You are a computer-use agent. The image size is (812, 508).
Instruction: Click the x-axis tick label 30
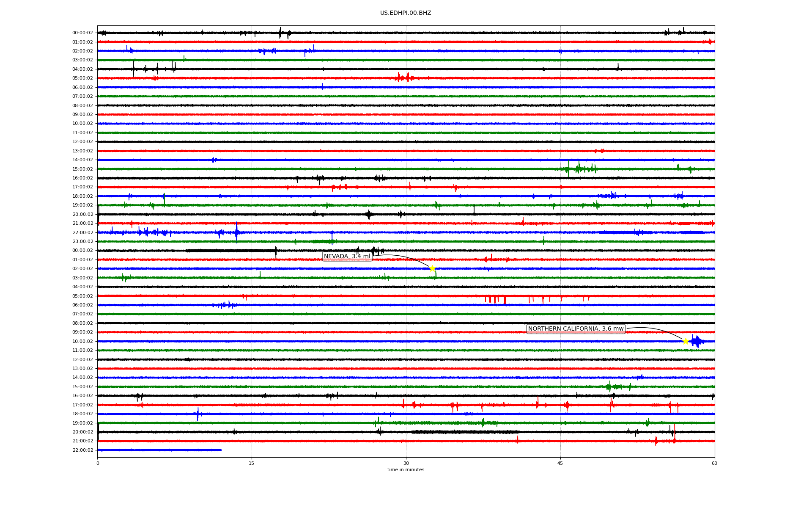coord(406,463)
